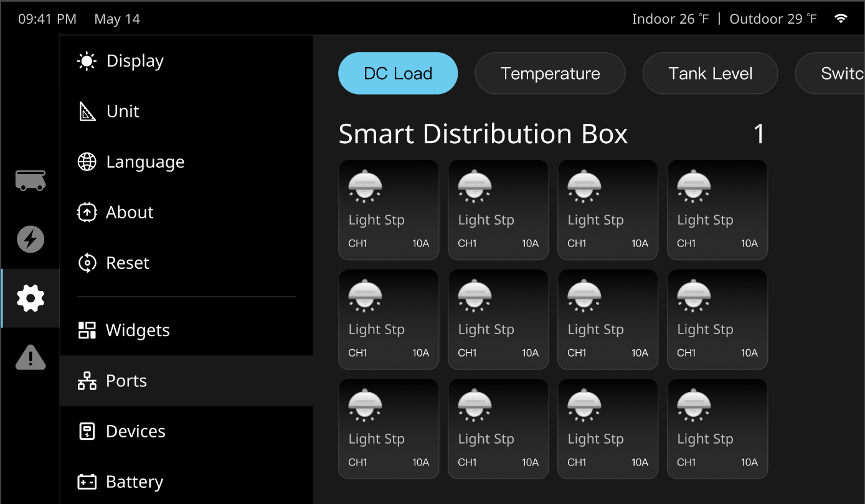Open Battery settings

[x=134, y=482]
